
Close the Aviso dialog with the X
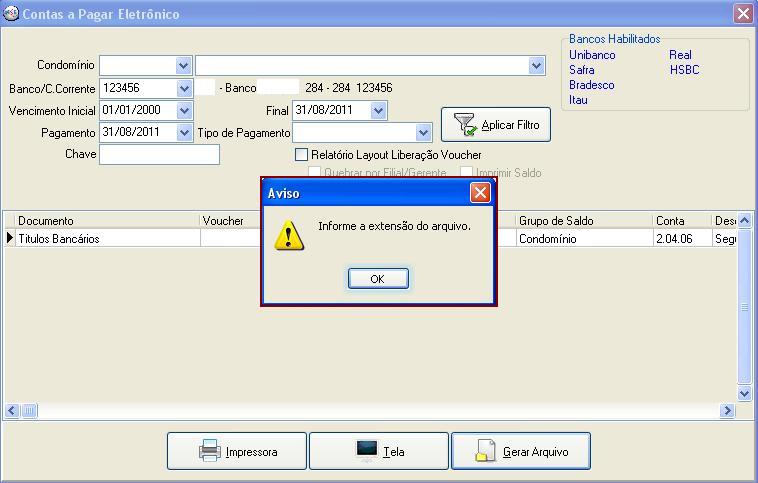click(x=480, y=193)
